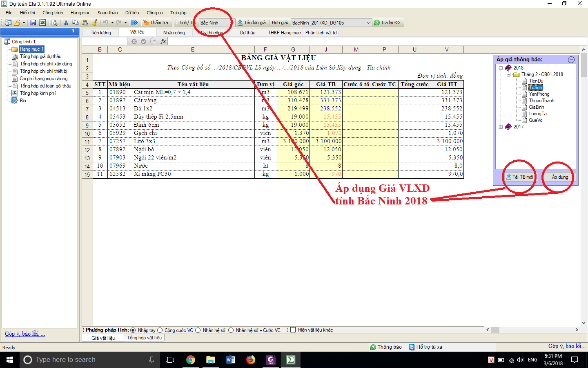Select 'YenPhong' in the price notice tree
This screenshot has height=368, width=588.
pyautogui.click(x=539, y=94)
